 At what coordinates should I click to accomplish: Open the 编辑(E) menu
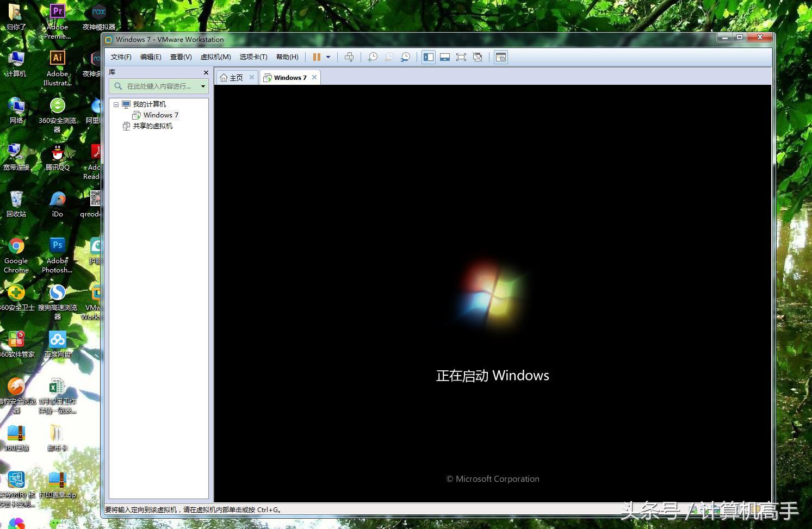pyautogui.click(x=151, y=57)
